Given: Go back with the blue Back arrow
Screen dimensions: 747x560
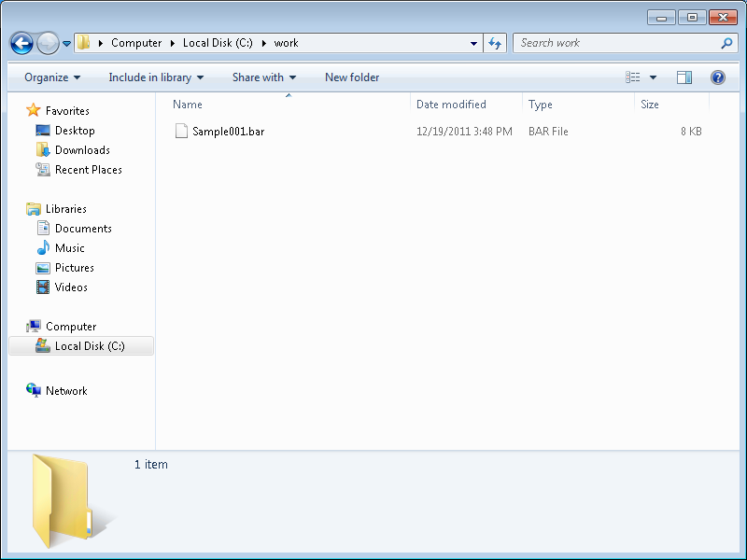Looking at the screenshot, I should point(21,43).
